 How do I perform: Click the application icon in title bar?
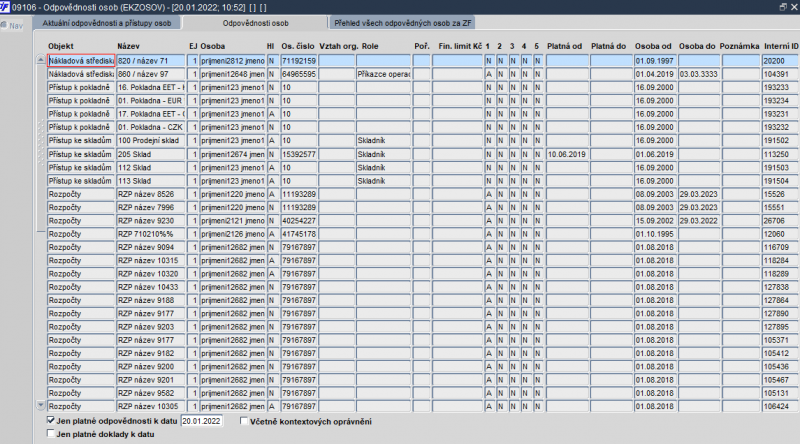pyautogui.click(x=5, y=7)
